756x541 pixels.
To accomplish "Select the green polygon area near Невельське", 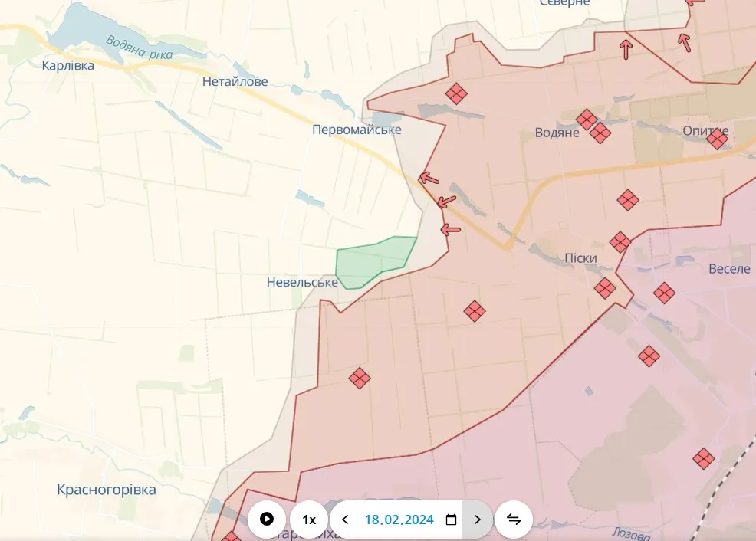I will [x=372, y=262].
